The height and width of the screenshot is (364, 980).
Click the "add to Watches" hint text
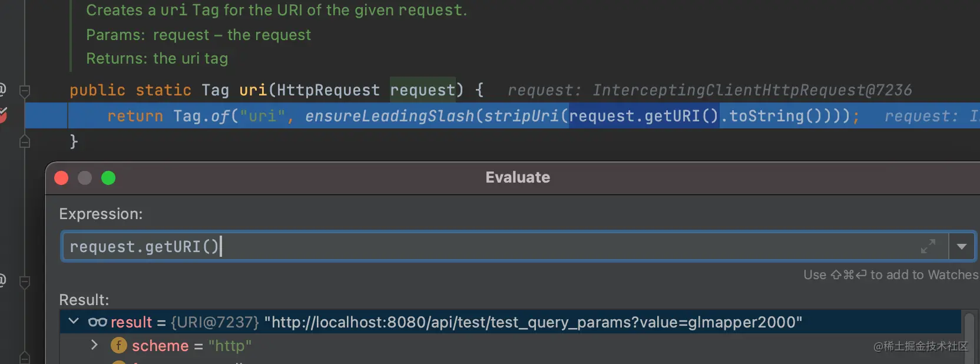click(924, 274)
